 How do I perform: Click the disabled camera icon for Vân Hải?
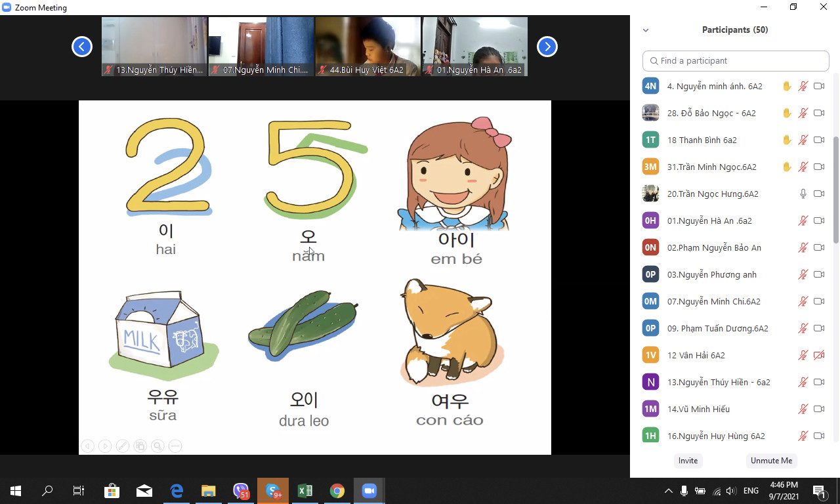pos(819,355)
